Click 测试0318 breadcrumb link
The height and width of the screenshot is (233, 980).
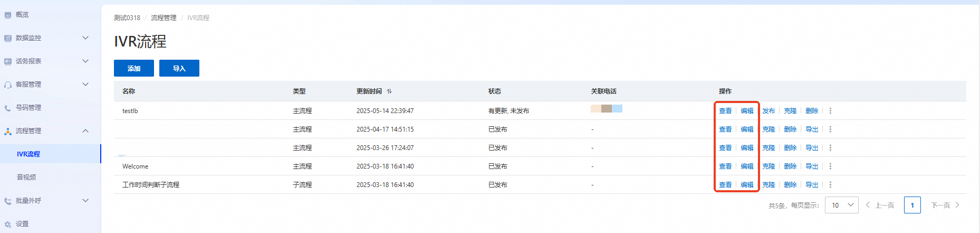127,18
